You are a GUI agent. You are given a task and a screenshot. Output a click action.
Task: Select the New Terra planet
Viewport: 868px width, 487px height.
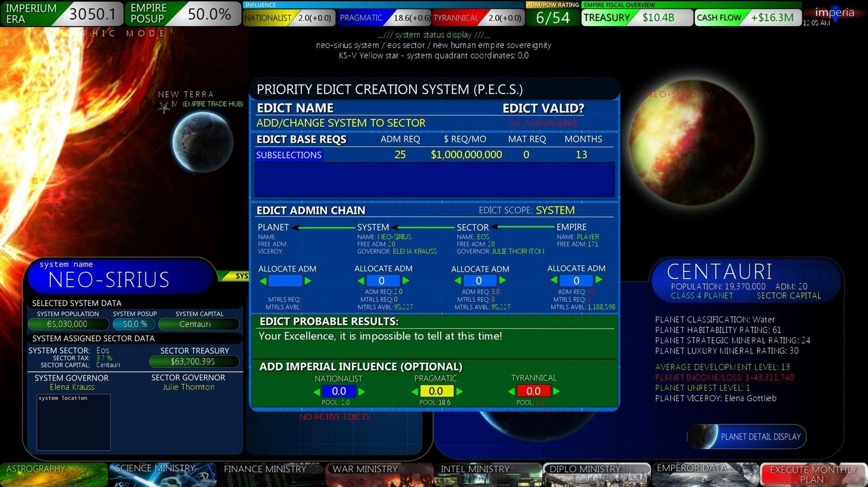pyautogui.click(x=201, y=142)
